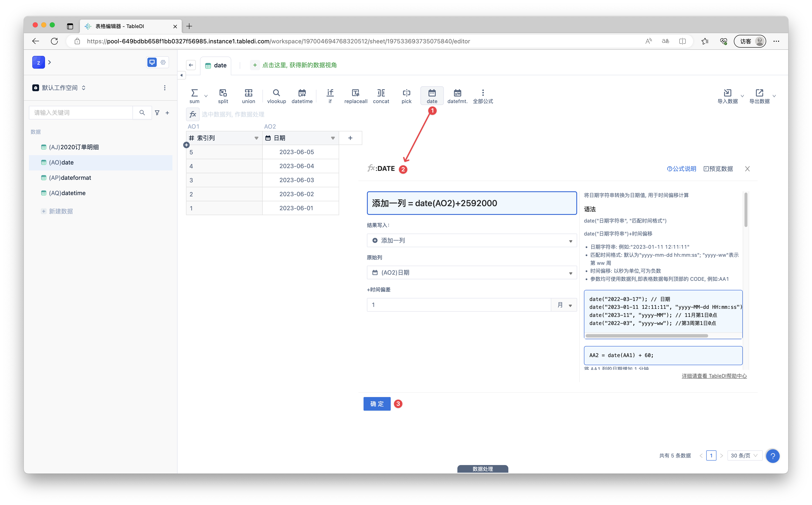The width and height of the screenshot is (812, 505).
Task: Open the sidebar settings gear icon
Action: pos(163,62)
